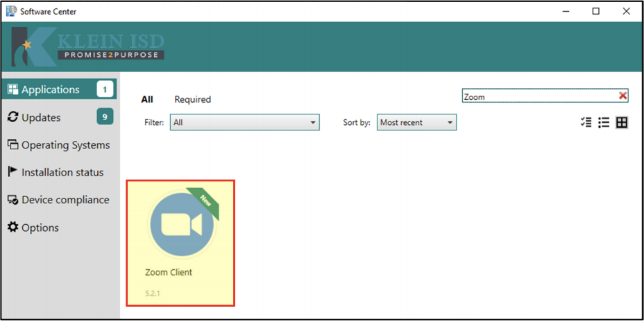Click the green New ribbon on Zoom tile
The height and width of the screenshot is (322, 644).
point(203,203)
